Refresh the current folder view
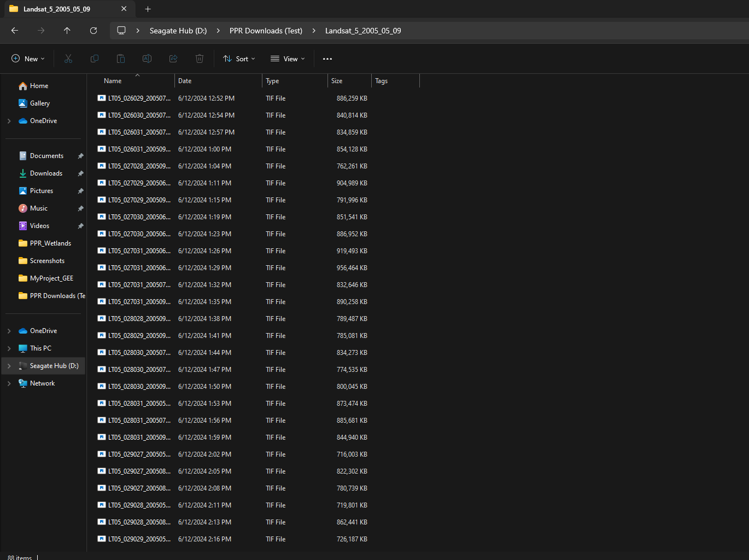The height and width of the screenshot is (560, 749). (93, 31)
